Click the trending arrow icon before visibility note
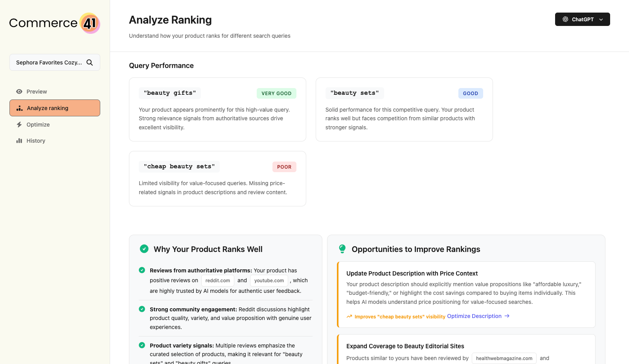Screen dimensions: 629x364 coord(349,316)
